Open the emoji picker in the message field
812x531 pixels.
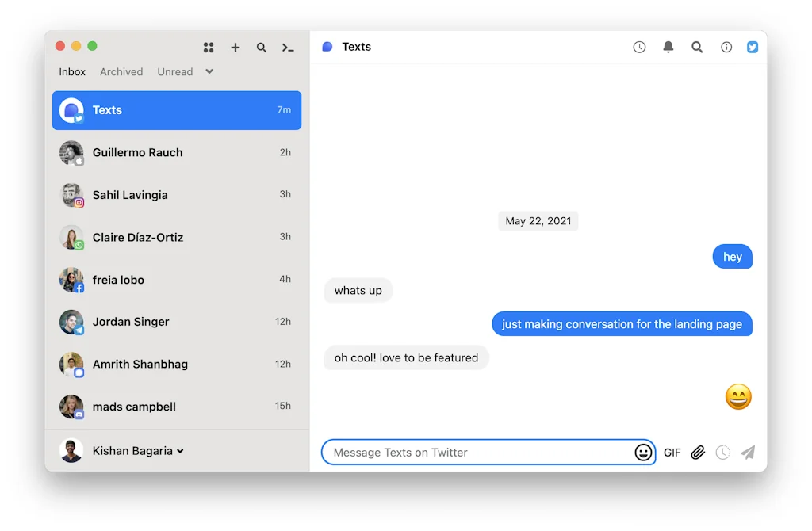pyautogui.click(x=643, y=452)
